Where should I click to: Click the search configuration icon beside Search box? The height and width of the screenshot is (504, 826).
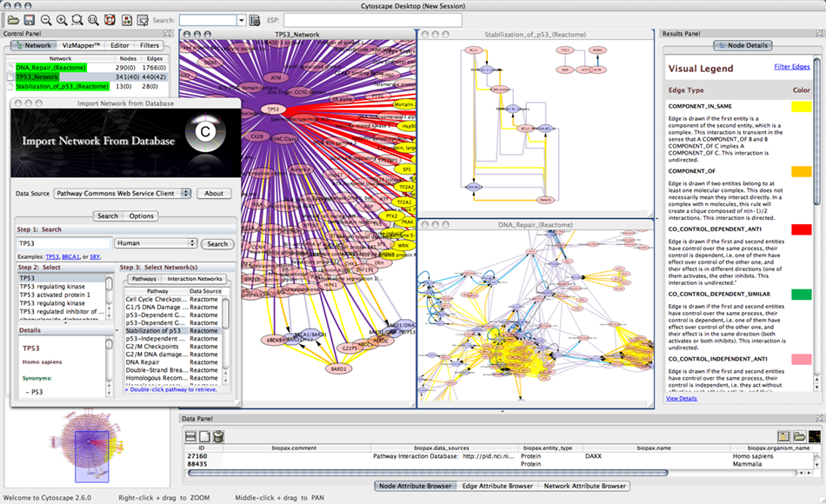254,19
